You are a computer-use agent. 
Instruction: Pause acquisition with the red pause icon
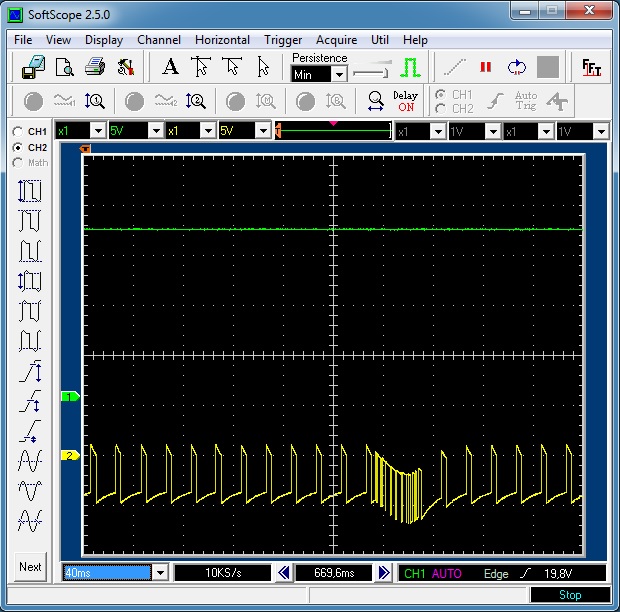coord(486,67)
